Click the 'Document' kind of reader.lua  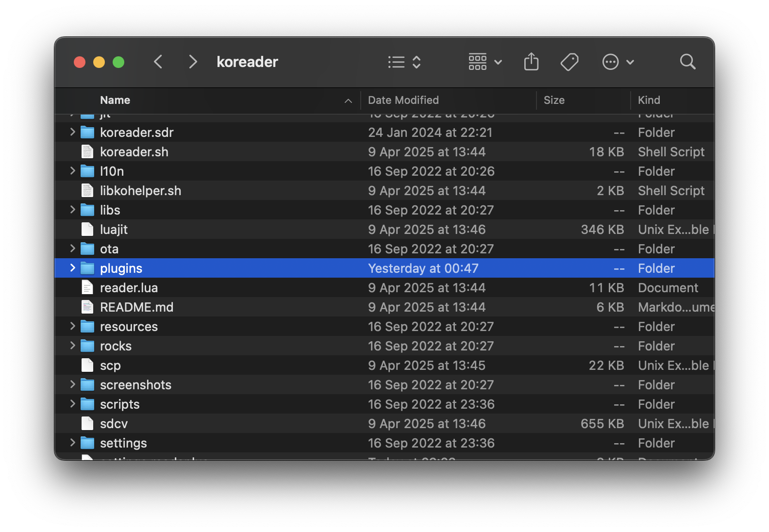tap(668, 288)
